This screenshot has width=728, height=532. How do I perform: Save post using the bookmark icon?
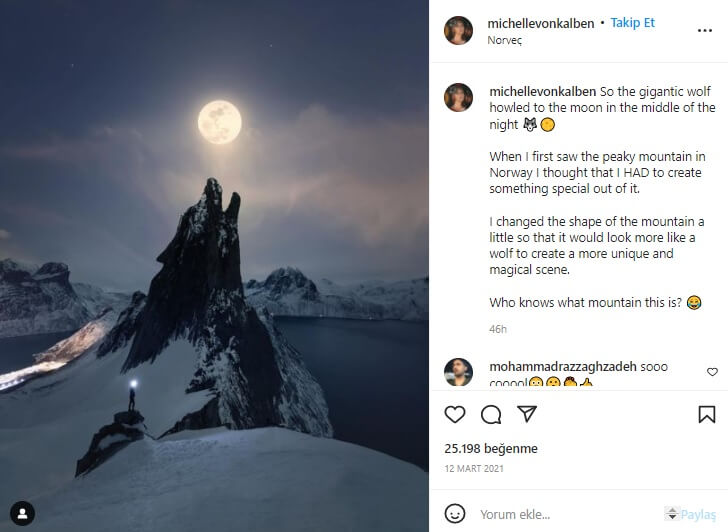coord(706,414)
